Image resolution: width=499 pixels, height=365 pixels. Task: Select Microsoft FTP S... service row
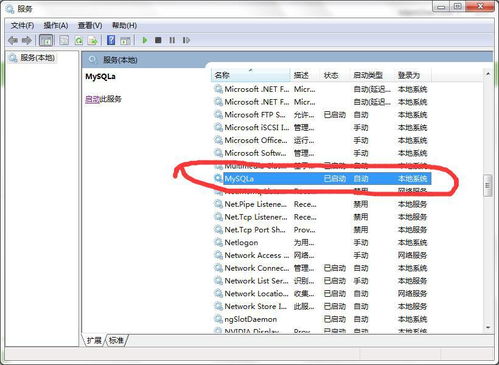coord(323,115)
